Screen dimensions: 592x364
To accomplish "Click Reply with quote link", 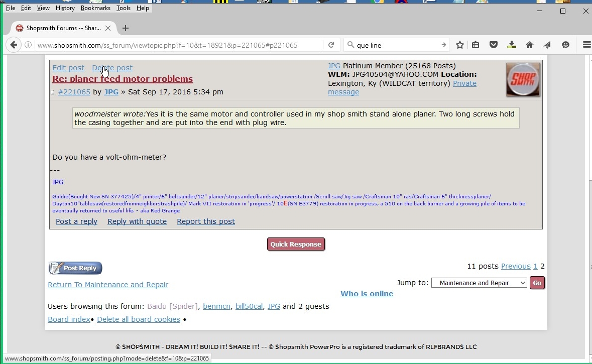I will click(x=137, y=221).
